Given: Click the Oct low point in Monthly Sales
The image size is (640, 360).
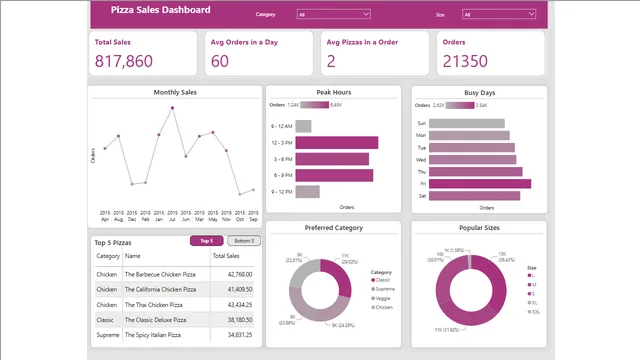Looking at the screenshot, I should [x=240, y=194].
